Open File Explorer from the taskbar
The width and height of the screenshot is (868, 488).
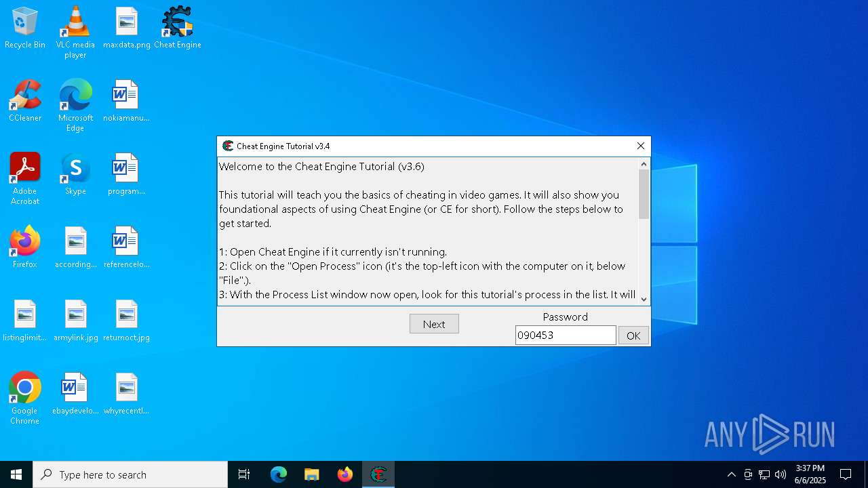tap(311, 474)
